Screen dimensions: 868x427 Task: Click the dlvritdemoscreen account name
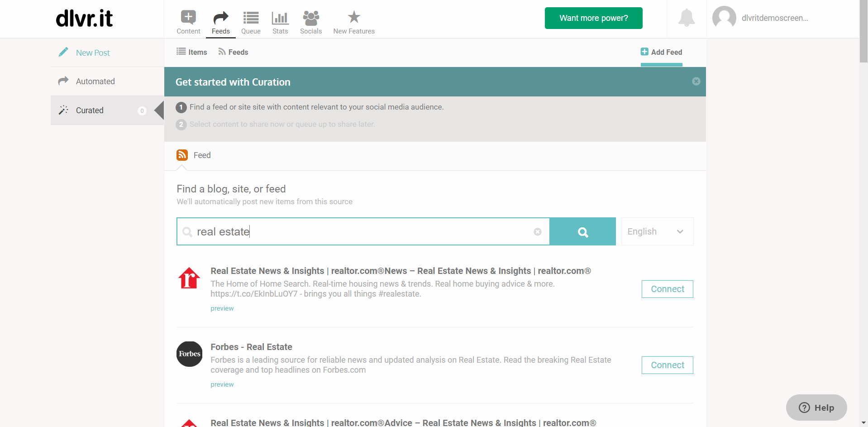[775, 18]
